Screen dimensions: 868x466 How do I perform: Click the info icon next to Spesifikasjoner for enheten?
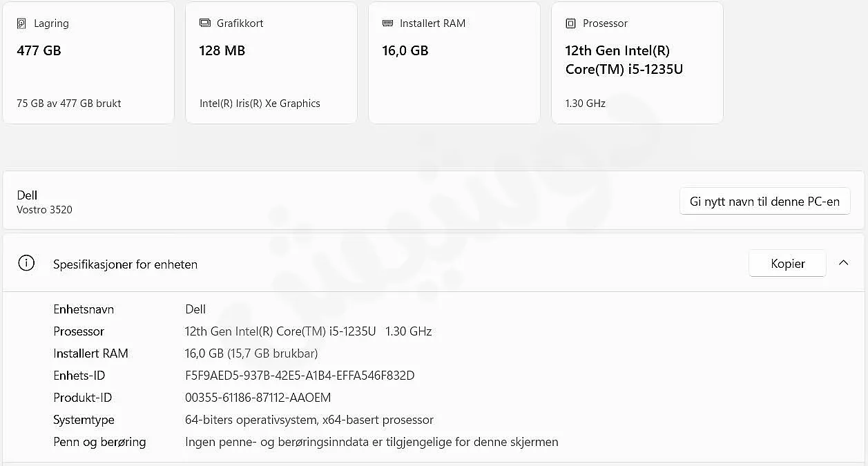[26, 264]
